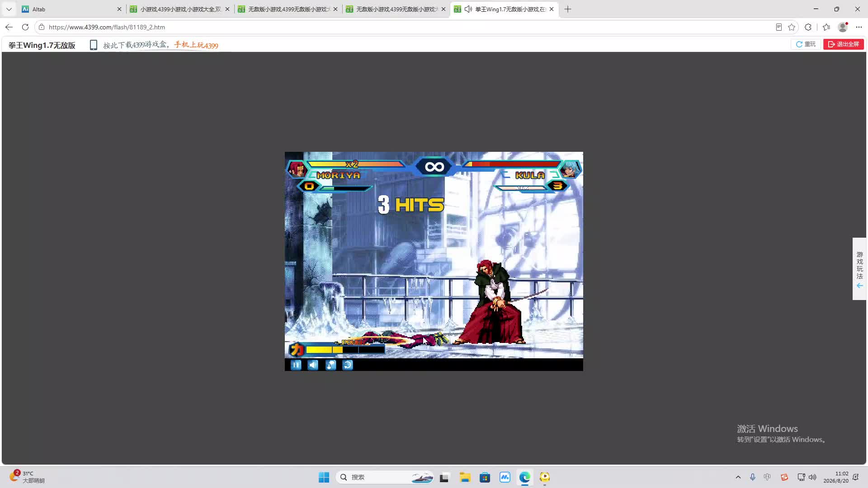Screen dimensions: 868x488
Task: Click the address bar URL field
Action: coord(407,27)
